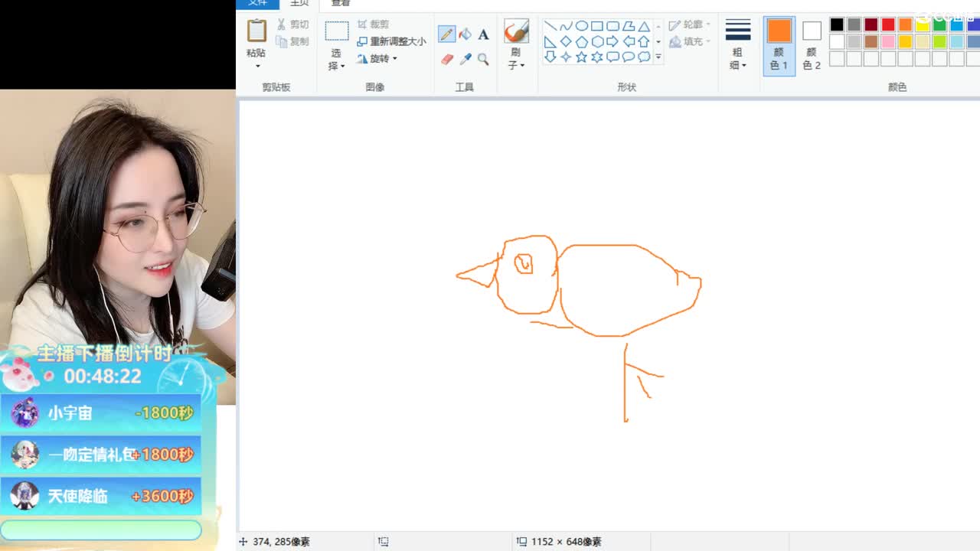
Task: Open the Select (选择) dropdown
Action: pos(337,60)
